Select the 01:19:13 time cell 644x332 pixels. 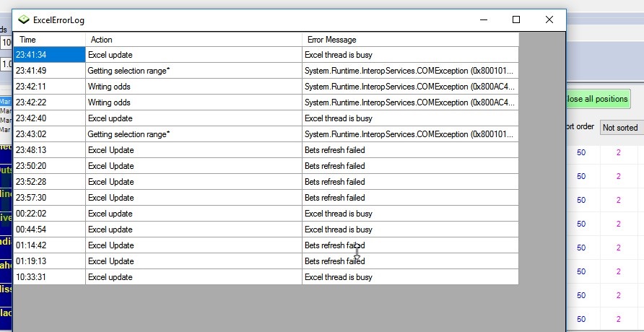(x=49, y=261)
